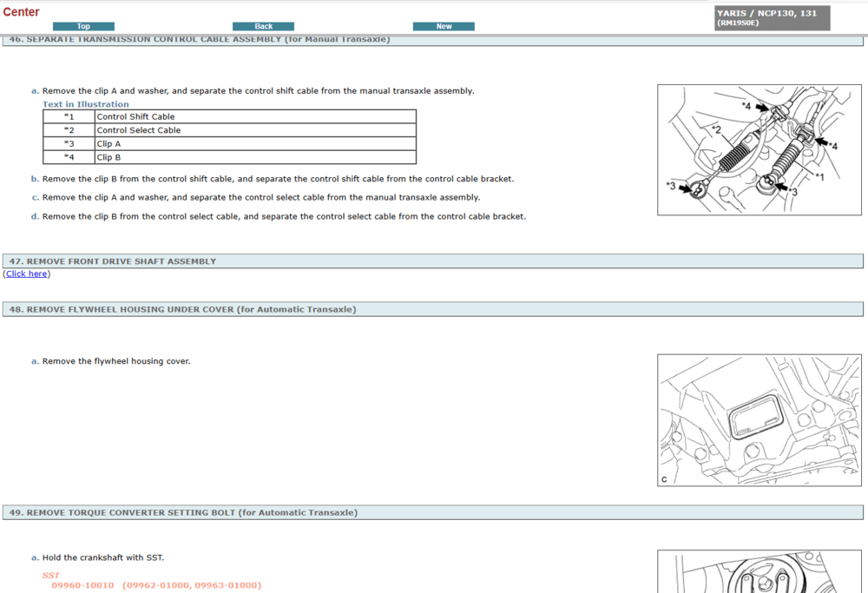Click the 'Remove the flywheel housing cover' step
Screen dimensions: 868x593
(x=115, y=361)
